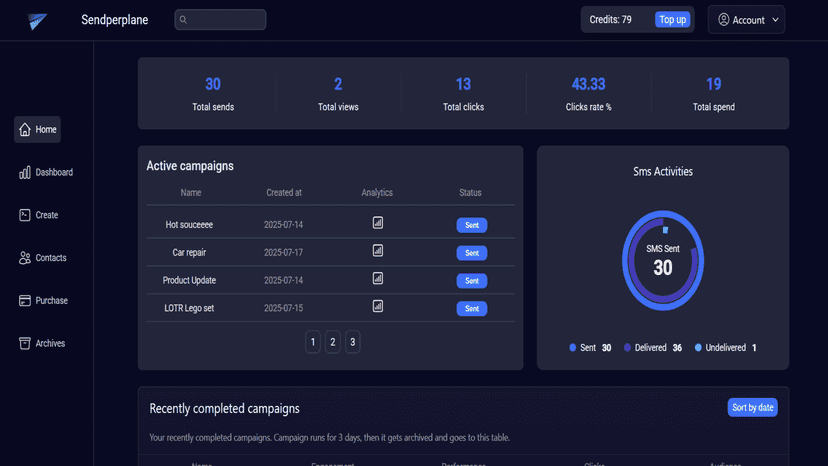The height and width of the screenshot is (466, 828).
Task: Click the Total clicks value 13
Action: coord(463,84)
